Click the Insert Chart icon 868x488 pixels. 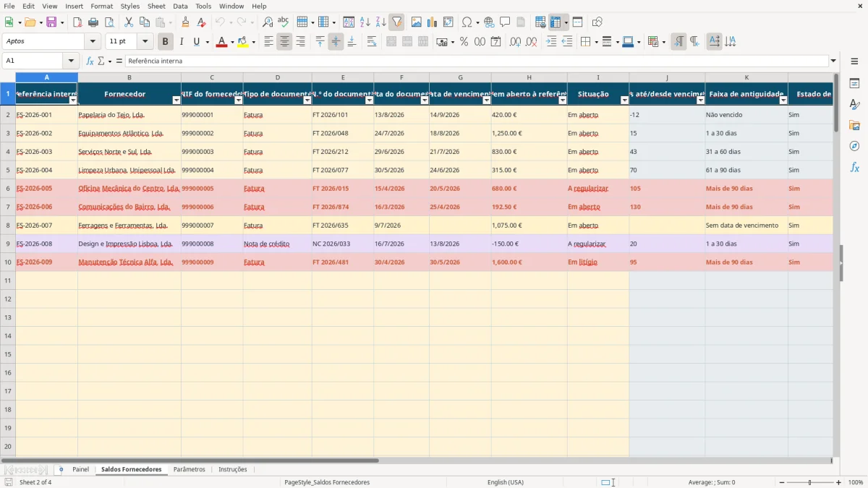[433, 22]
